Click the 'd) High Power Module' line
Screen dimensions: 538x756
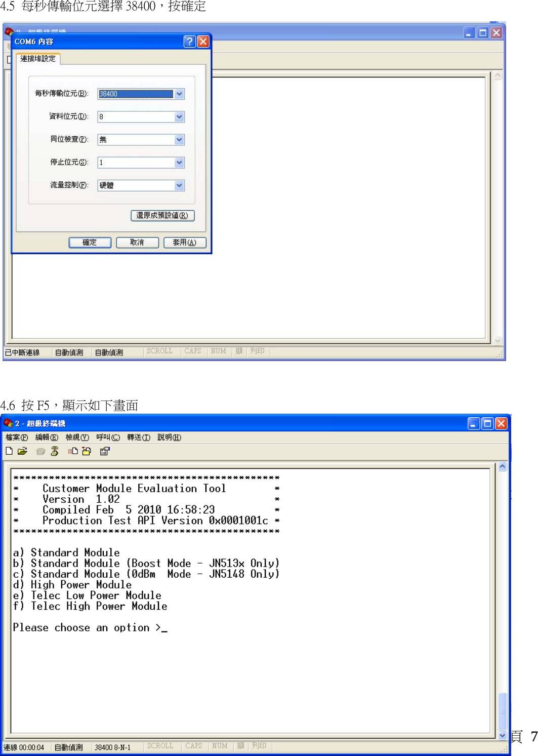[x=72, y=584]
